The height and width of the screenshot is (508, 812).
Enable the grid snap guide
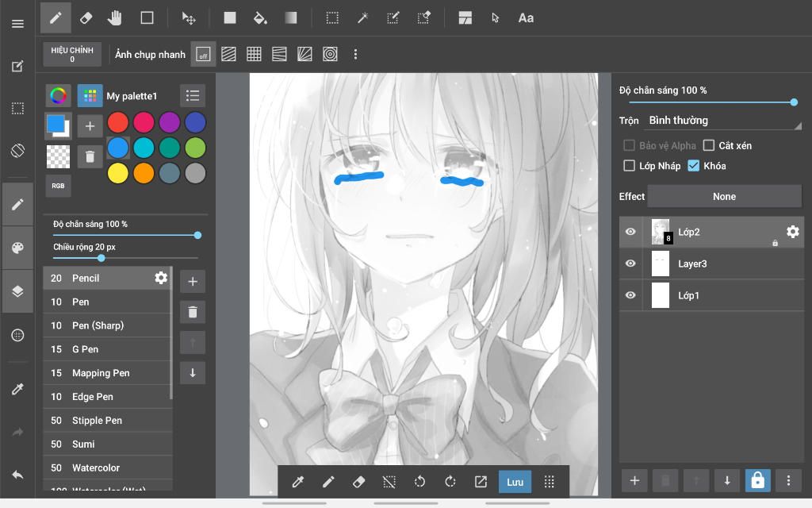point(254,55)
